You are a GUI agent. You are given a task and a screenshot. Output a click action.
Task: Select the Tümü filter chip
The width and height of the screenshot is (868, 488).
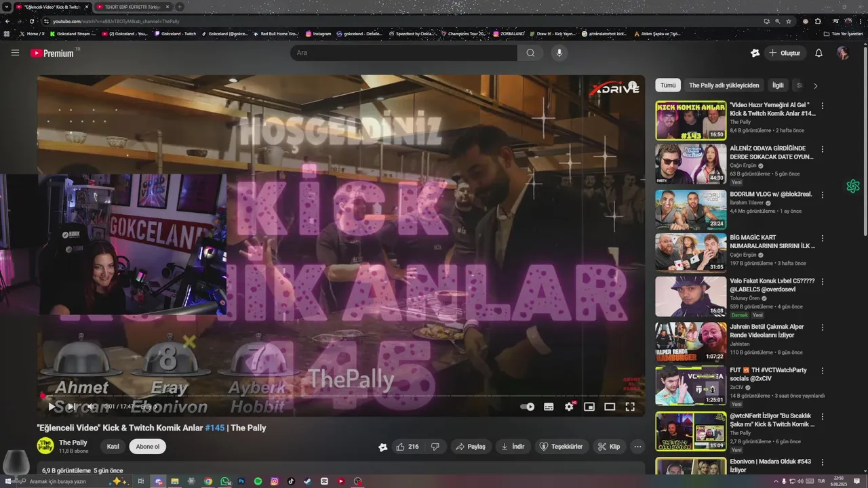[x=668, y=85]
